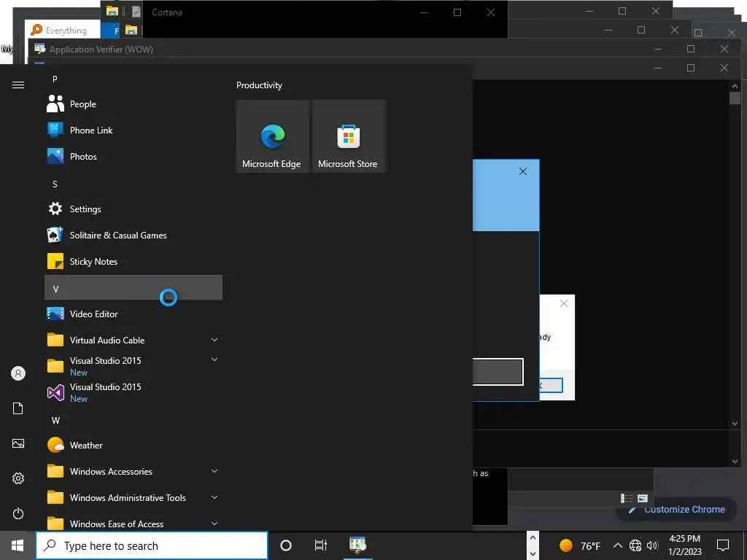The image size is (747, 560).
Task: Click the Productivity group heading
Action: (x=259, y=85)
